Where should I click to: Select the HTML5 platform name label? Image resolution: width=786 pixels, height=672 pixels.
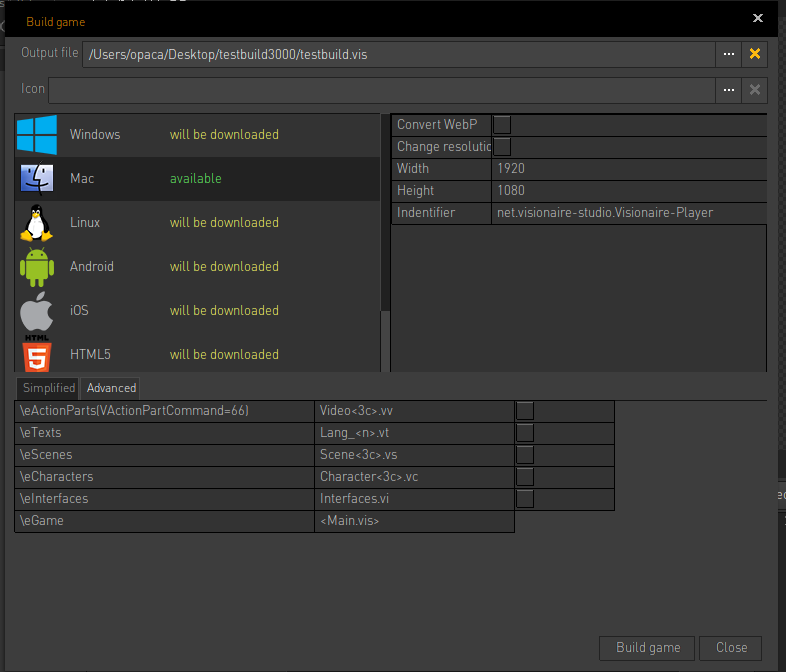pos(90,355)
